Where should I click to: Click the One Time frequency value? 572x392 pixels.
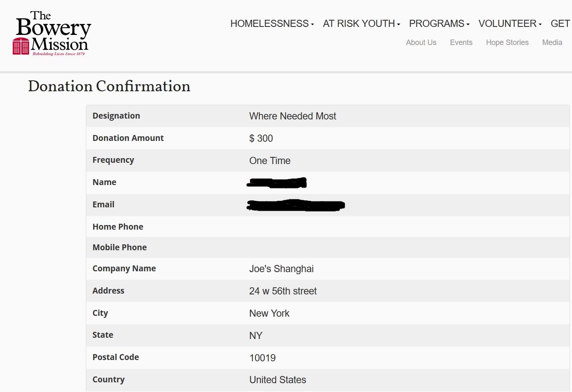tap(270, 161)
